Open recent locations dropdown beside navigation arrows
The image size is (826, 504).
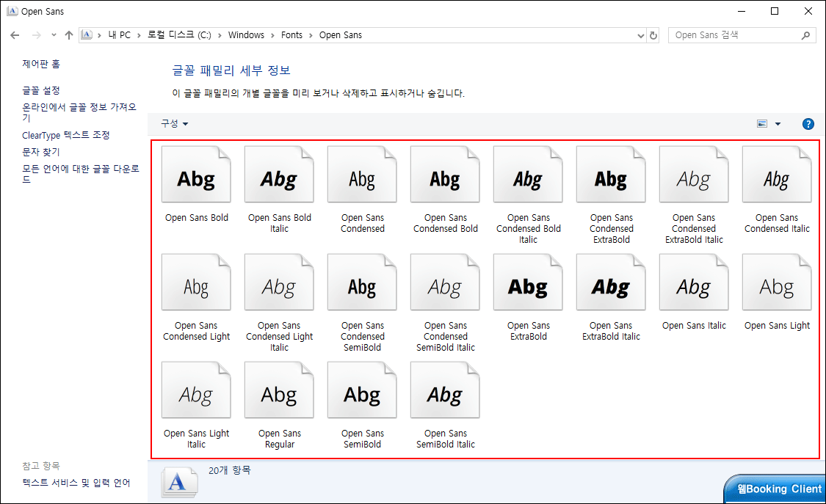coord(54,35)
